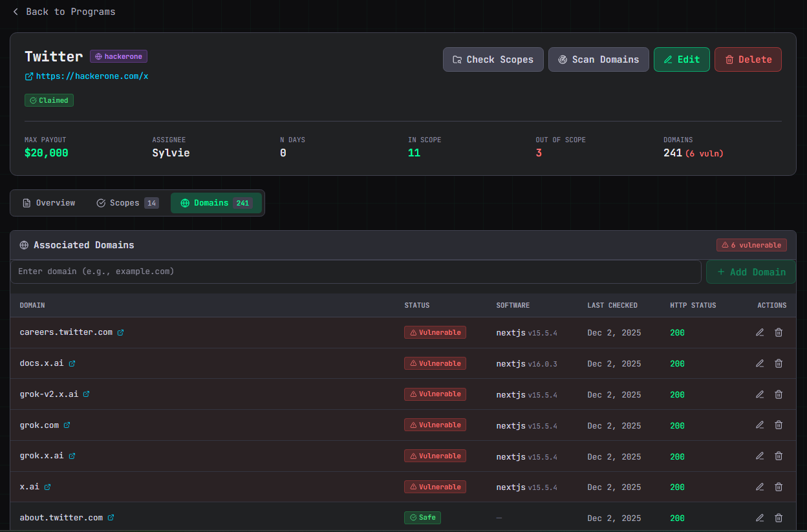Go back to Programs

[x=63, y=12]
